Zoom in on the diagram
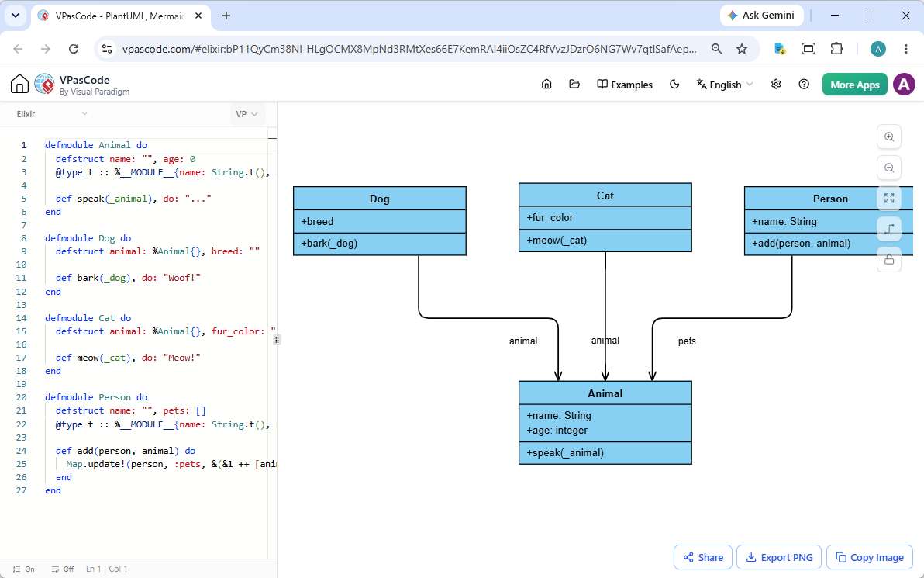Screen dimensions: 924x578 pyautogui.click(x=889, y=137)
